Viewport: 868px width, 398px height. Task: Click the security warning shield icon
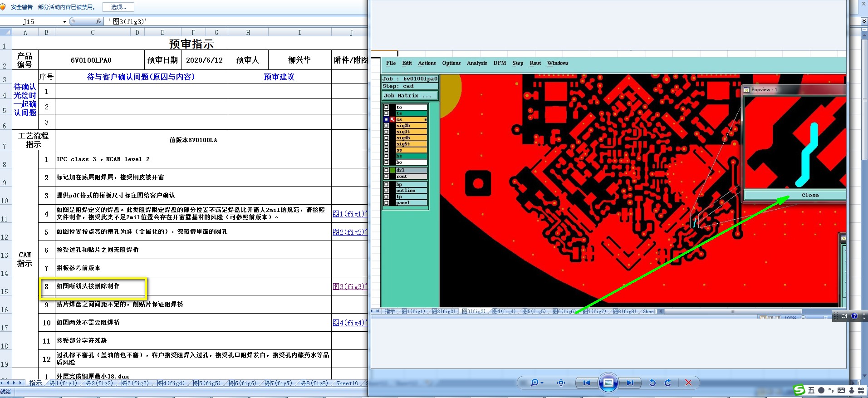click(x=3, y=7)
